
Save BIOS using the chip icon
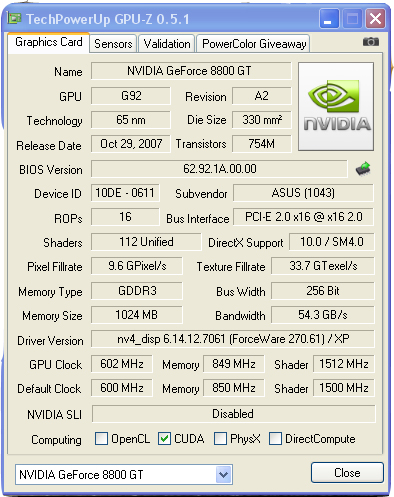pos(363,169)
